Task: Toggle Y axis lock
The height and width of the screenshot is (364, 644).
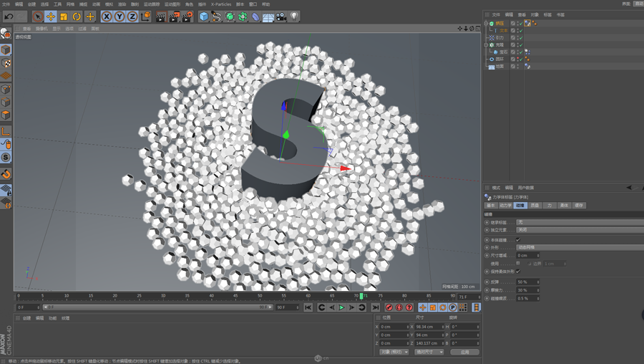Action: point(119,17)
